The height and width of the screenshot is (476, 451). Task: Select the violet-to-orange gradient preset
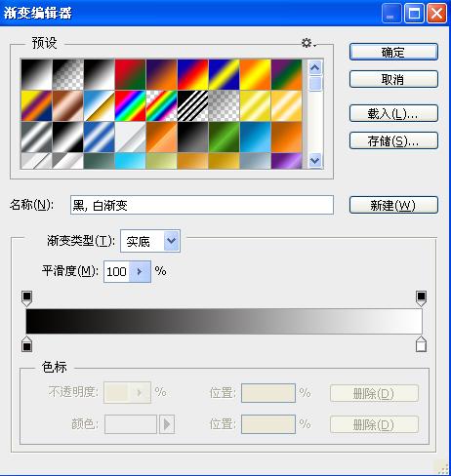tap(162, 74)
